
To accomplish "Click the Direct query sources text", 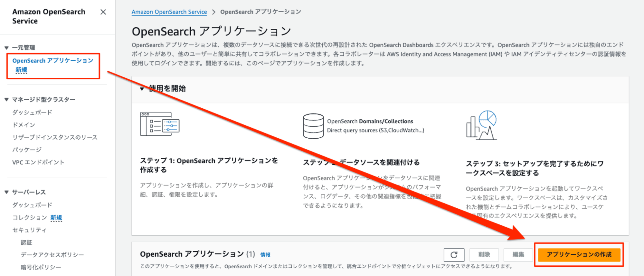I will [375, 130].
